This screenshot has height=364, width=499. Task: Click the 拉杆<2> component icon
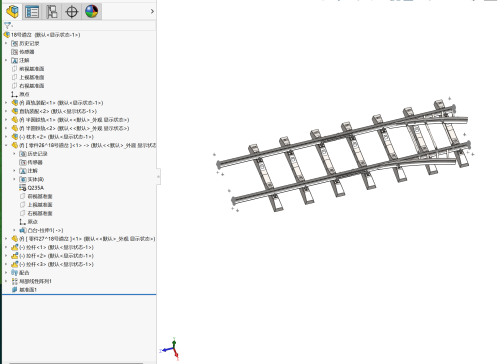(15, 256)
